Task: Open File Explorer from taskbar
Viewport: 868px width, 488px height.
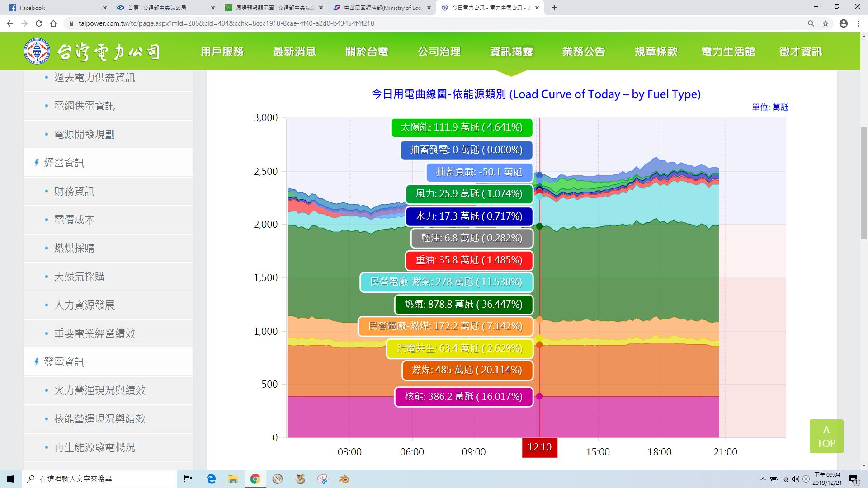Action: [x=233, y=479]
